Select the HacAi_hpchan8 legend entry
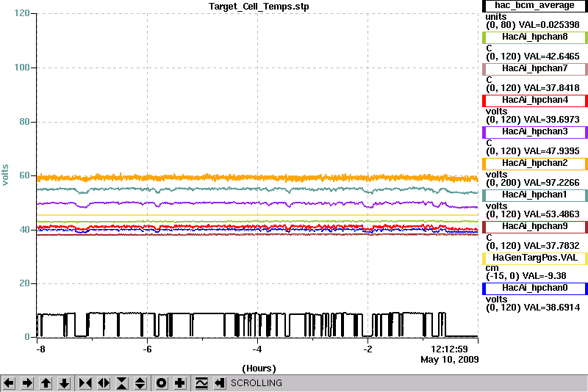Screen dimensions: 588x392 point(535,37)
